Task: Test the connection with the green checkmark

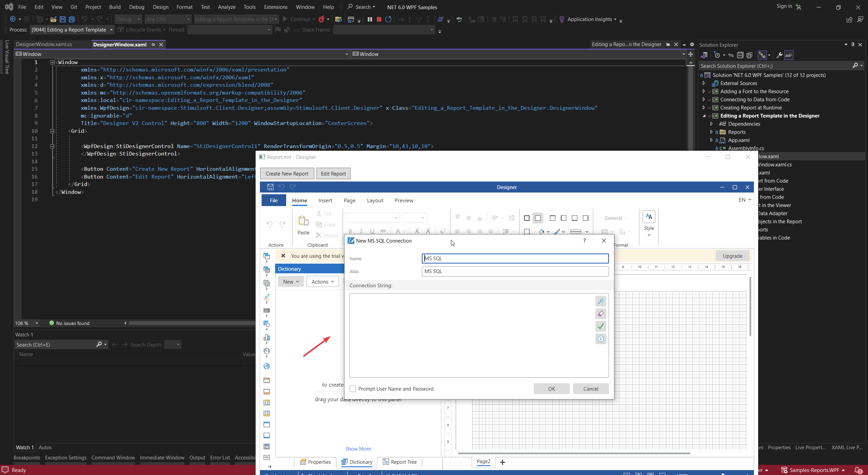Action: pyautogui.click(x=600, y=326)
